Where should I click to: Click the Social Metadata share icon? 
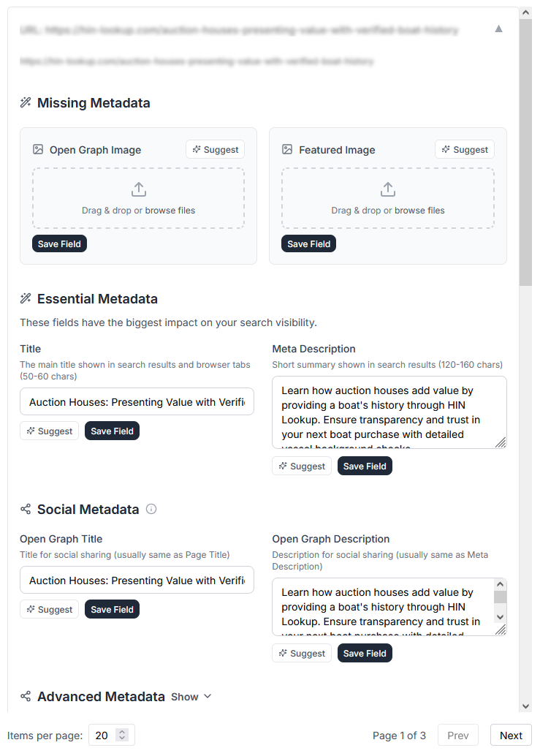26,509
